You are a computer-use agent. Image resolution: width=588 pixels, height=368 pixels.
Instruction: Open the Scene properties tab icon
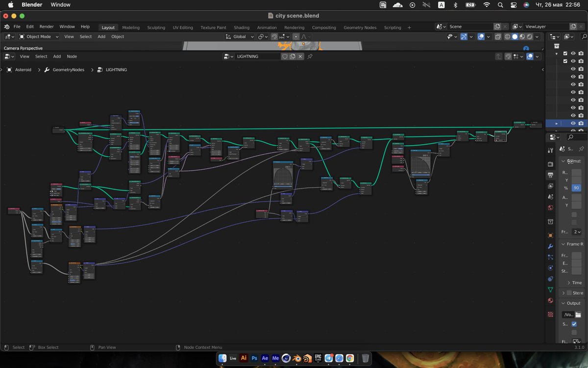tap(550, 197)
